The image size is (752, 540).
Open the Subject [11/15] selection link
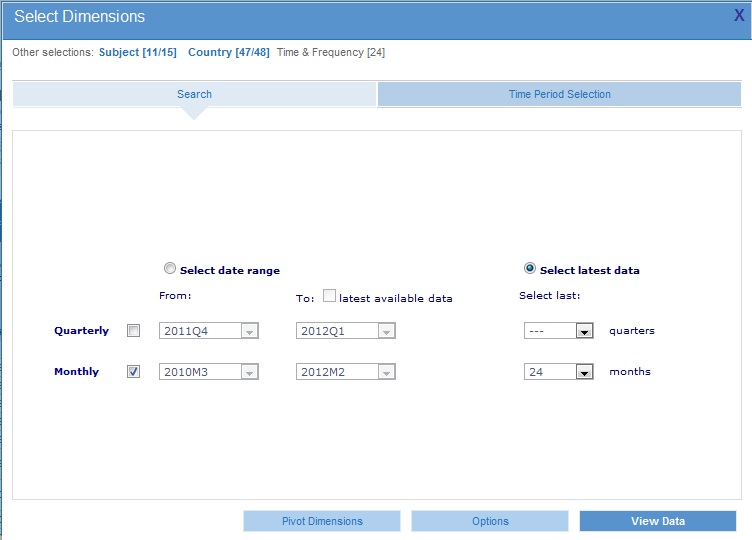point(138,52)
